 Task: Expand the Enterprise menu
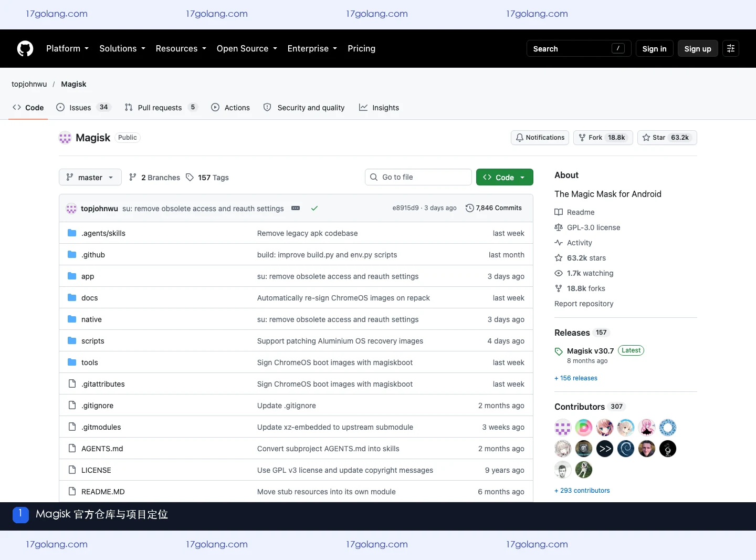312,48
